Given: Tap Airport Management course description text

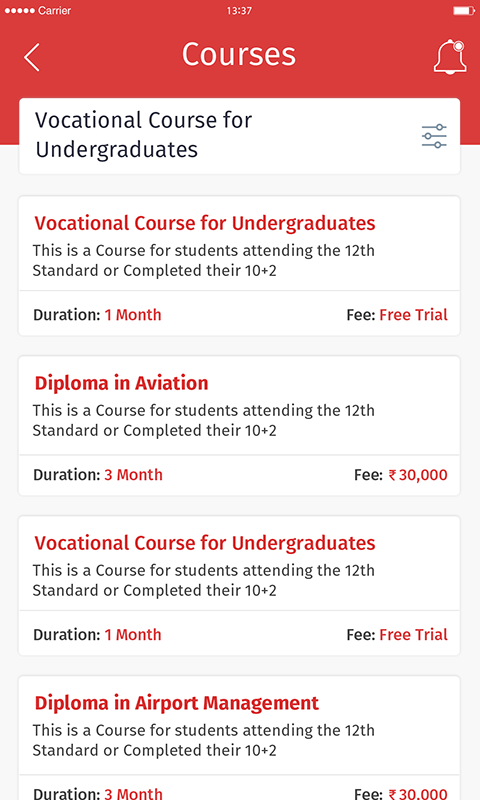Looking at the screenshot, I should tap(204, 740).
